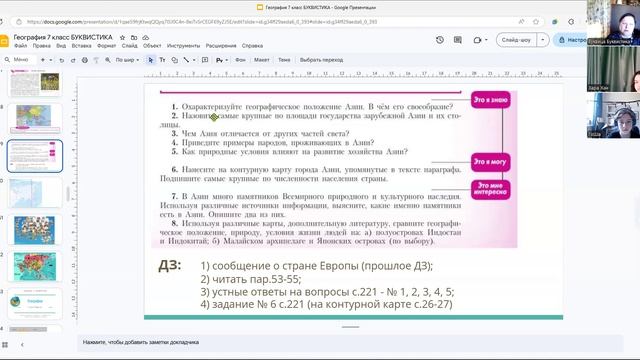
Task: Select the first slide thumbnail with photo
Action: [x=35, y=83]
